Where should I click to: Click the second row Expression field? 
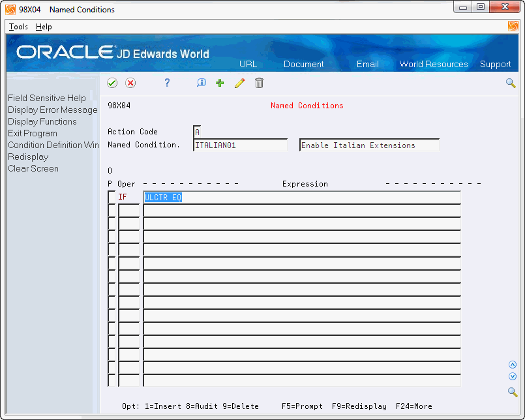pos(302,211)
